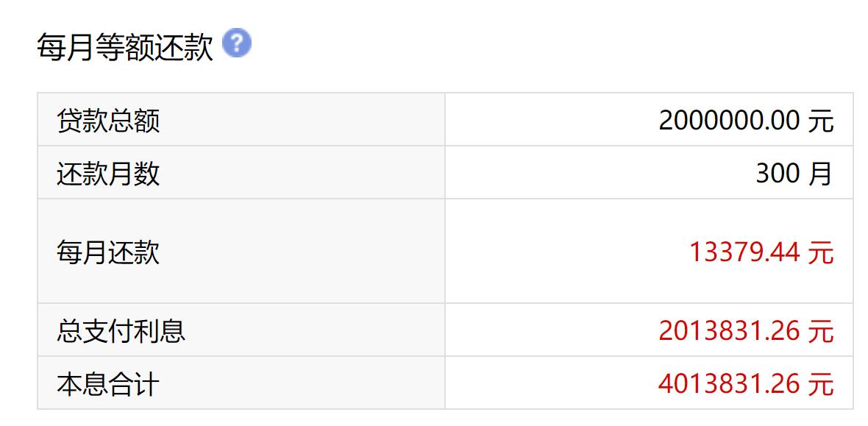The height and width of the screenshot is (426, 868).
Task: Select the 贷款总额 label cell
Action: click(108, 120)
